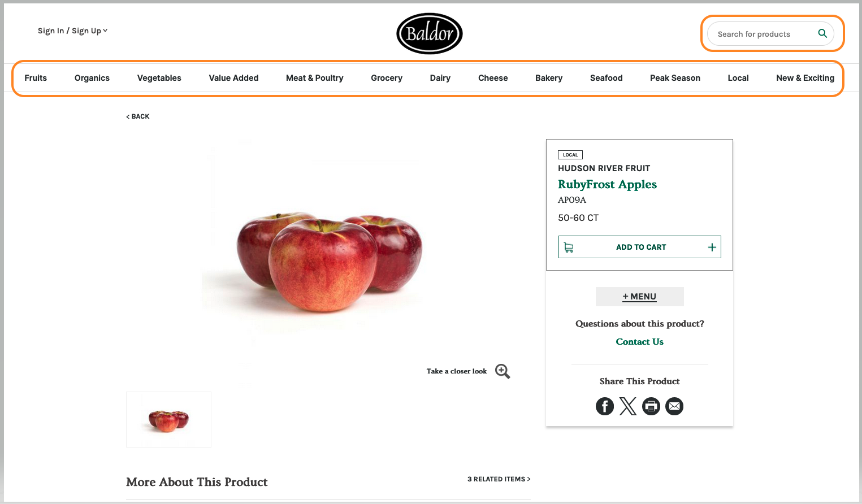Share product on Facebook
Image resolution: width=862 pixels, height=504 pixels.
coord(605,406)
